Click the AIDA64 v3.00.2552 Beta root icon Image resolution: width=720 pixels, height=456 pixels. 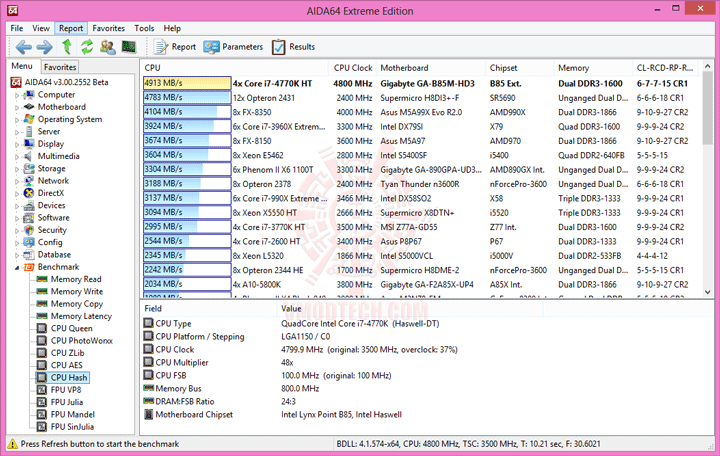[x=16, y=82]
